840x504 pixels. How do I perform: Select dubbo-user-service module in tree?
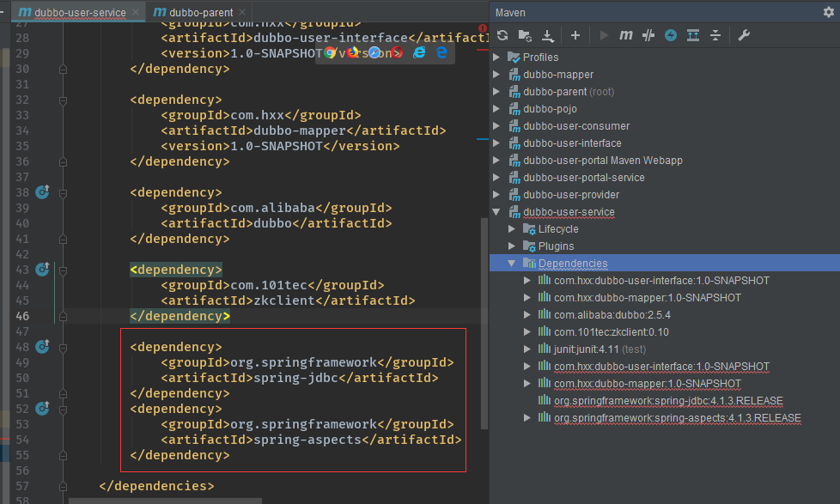(569, 211)
